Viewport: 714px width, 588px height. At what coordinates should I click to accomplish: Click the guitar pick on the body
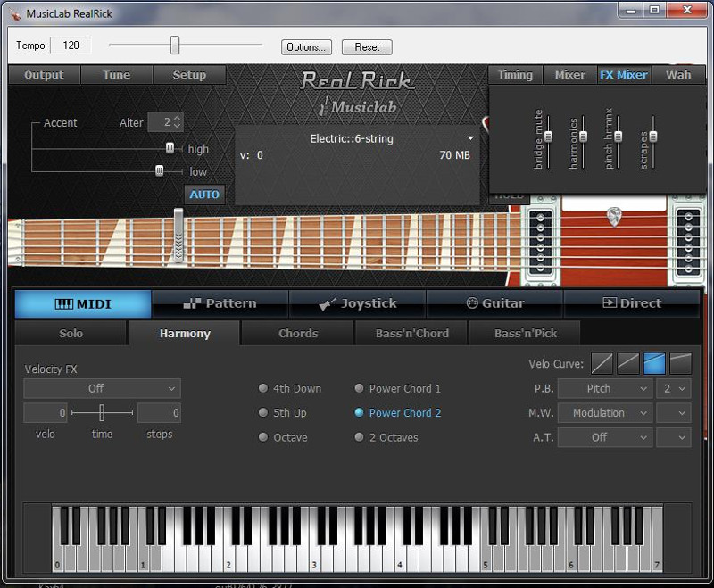pyautogui.click(x=614, y=216)
